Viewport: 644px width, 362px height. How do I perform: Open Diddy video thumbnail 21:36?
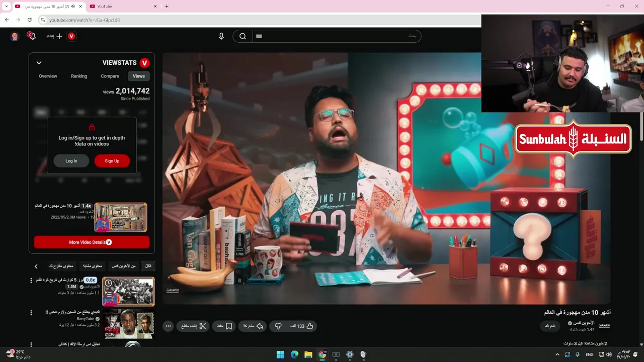128,324
